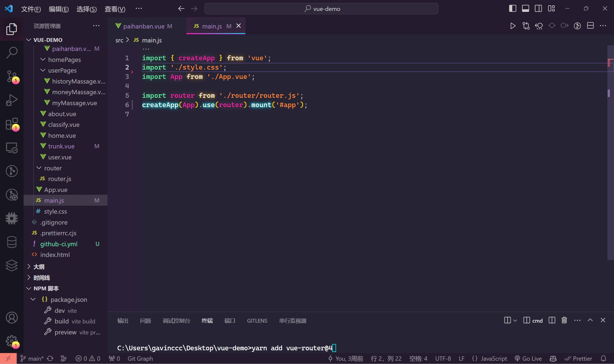The height and width of the screenshot is (364, 614).
Task: Click the compare changes icon in editor toolbar
Action: tap(526, 26)
